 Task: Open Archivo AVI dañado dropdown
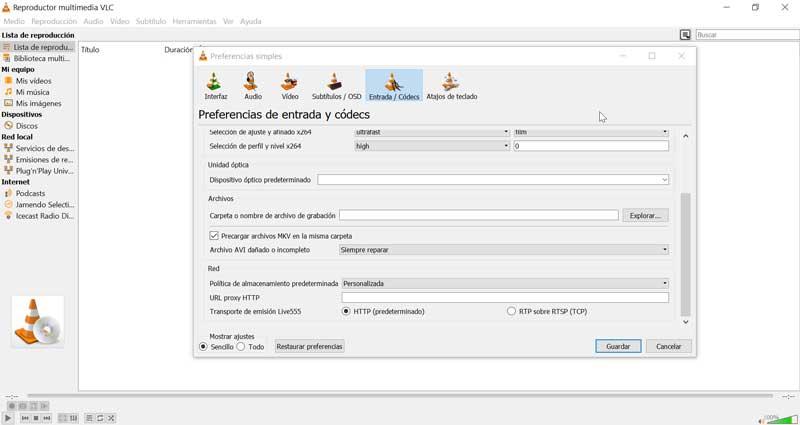click(x=504, y=249)
